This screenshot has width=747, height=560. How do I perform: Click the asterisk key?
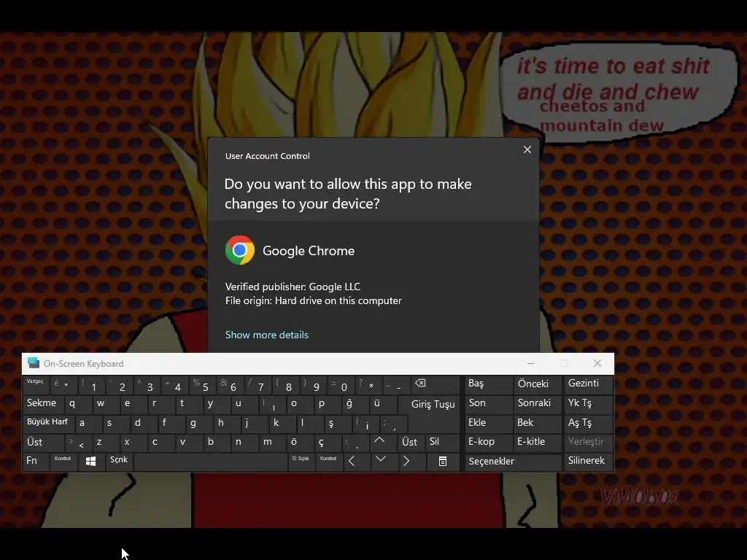pos(368,384)
